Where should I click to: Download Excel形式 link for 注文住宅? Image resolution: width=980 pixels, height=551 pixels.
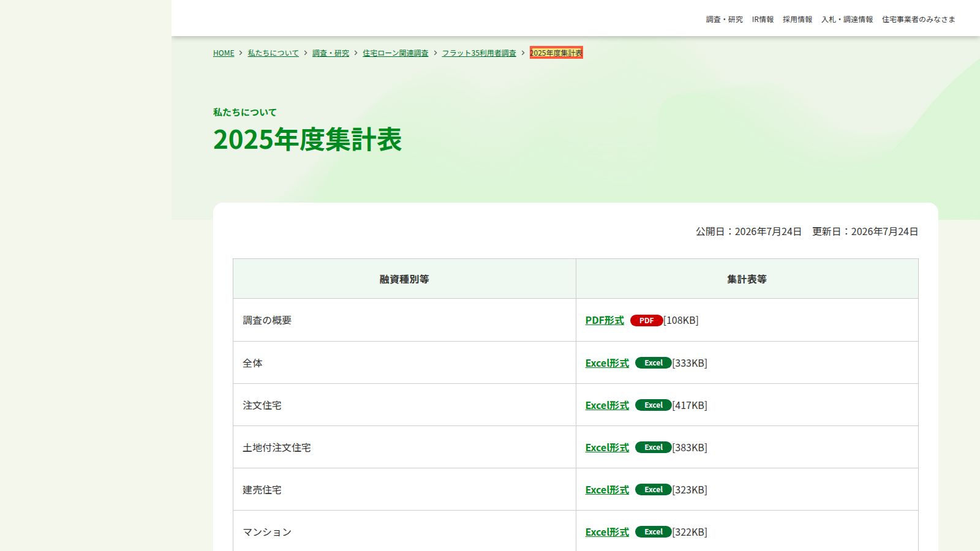tap(607, 405)
